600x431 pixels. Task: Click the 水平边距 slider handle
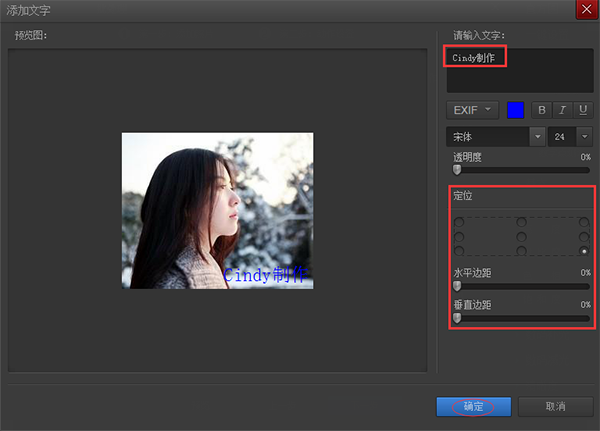click(457, 286)
